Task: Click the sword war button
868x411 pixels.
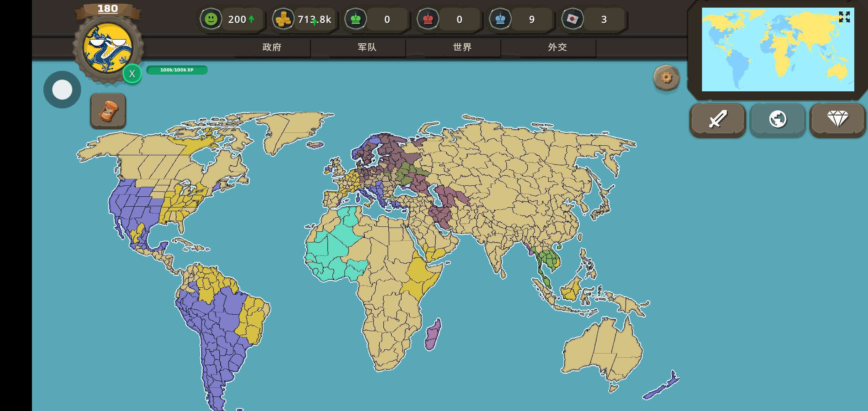Action: tap(717, 119)
